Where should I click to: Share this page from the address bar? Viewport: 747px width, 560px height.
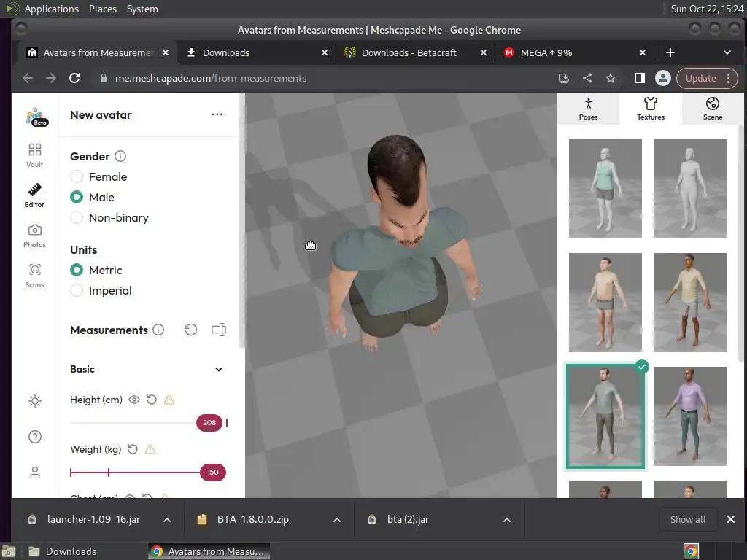[x=587, y=78]
